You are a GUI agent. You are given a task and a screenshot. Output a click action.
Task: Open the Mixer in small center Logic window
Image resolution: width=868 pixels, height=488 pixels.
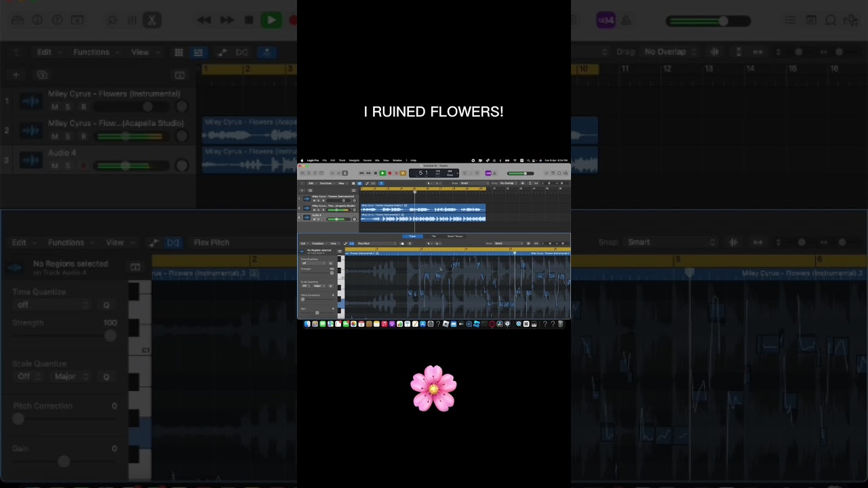(338, 173)
